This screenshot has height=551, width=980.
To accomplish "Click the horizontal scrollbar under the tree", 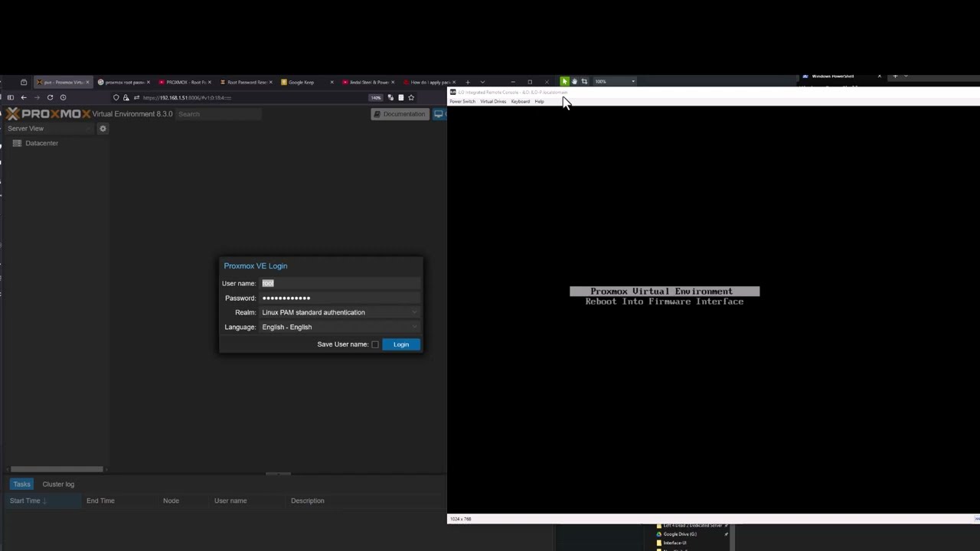I will click(x=56, y=469).
